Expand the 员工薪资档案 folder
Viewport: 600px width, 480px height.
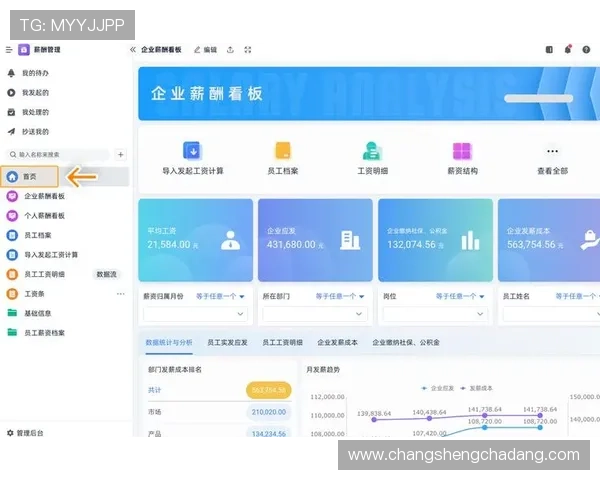click(44, 333)
